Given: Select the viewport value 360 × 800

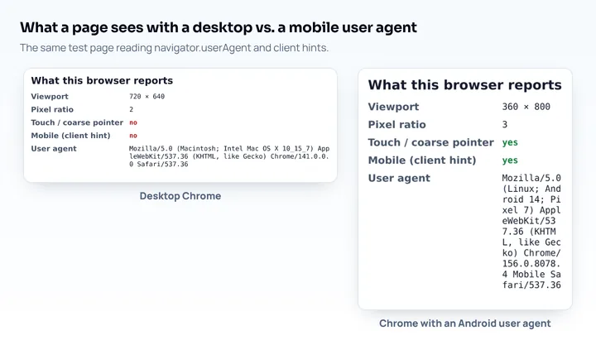Looking at the screenshot, I should (x=526, y=107).
